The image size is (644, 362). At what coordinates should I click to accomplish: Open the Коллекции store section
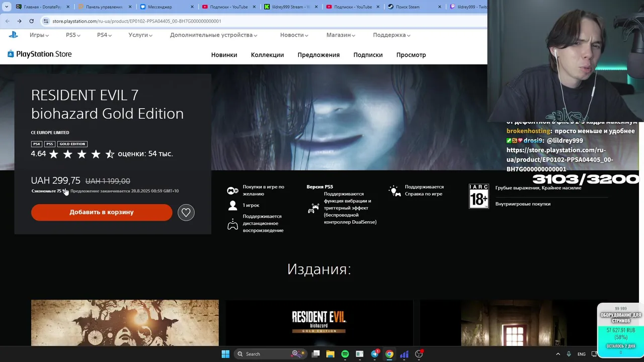point(267,55)
